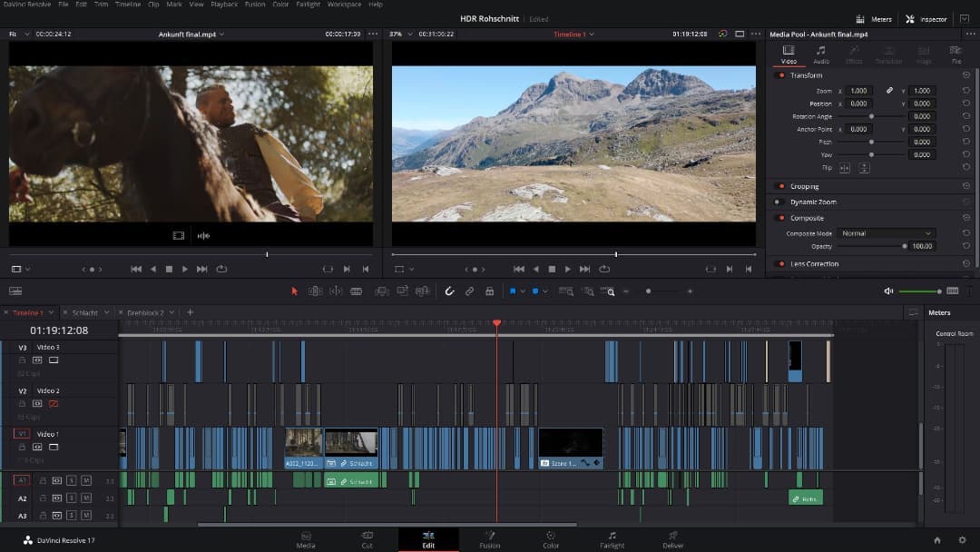Flip the clip horizontally in Transform
This screenshot has height=552, width=980.
pyautogui.click(x=845, y=168)
